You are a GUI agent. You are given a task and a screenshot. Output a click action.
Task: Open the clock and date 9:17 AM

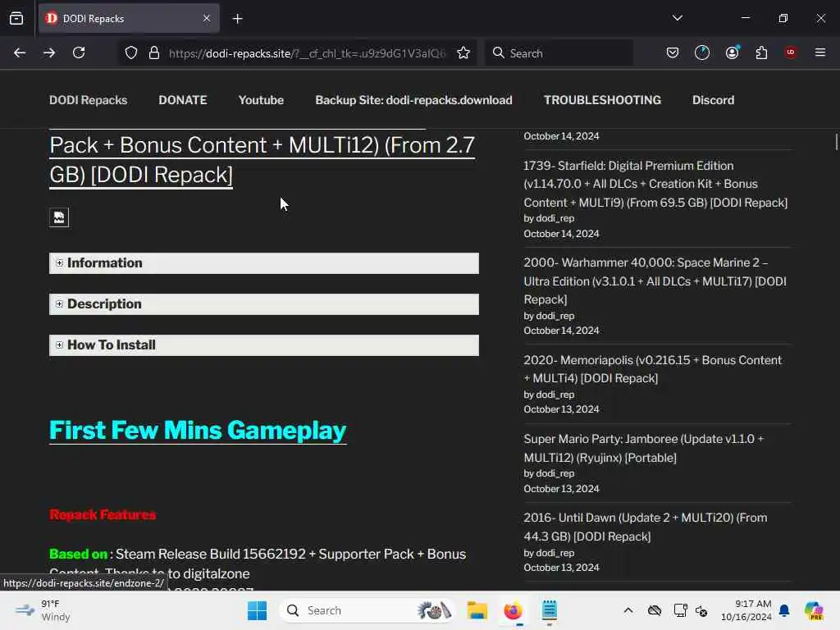(746, 610)
